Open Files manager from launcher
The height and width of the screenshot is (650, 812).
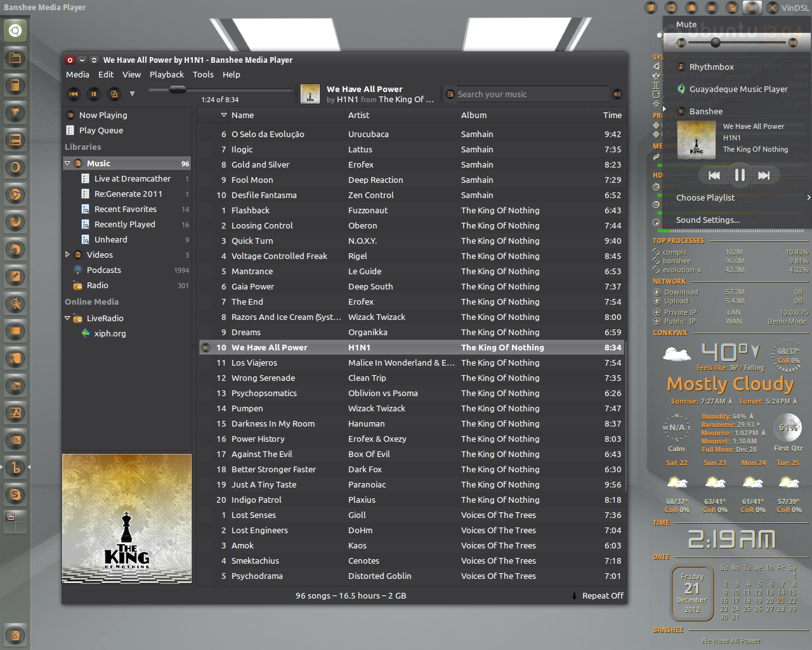(15, 58)
